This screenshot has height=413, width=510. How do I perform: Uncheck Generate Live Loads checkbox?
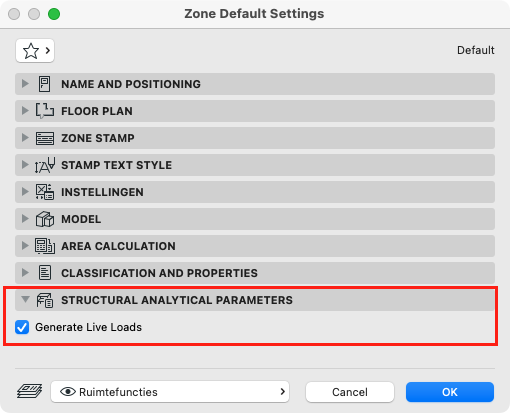[22, 327]
